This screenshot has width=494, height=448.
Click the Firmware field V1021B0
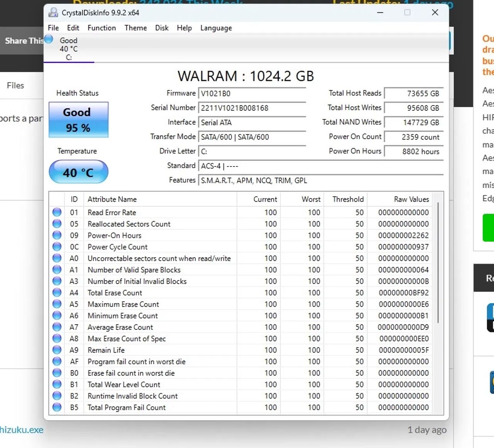[x=252, y=93]
